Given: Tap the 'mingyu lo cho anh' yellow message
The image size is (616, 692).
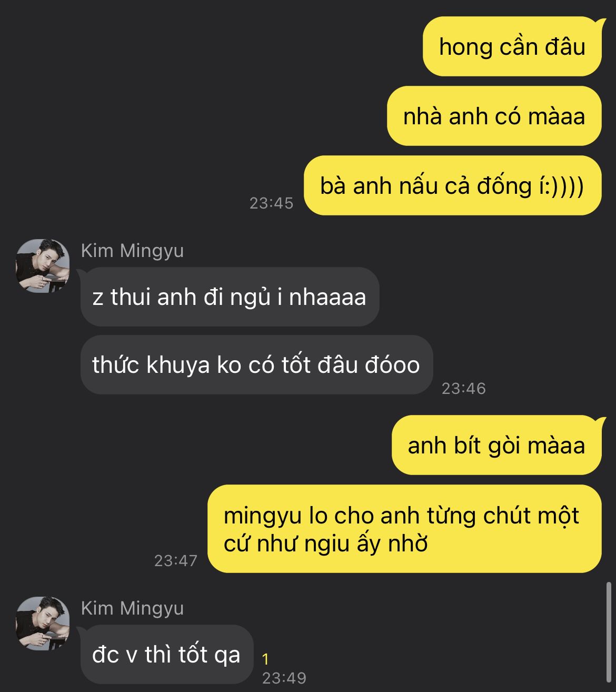Looking at the screenshot, I should (404, 529).
